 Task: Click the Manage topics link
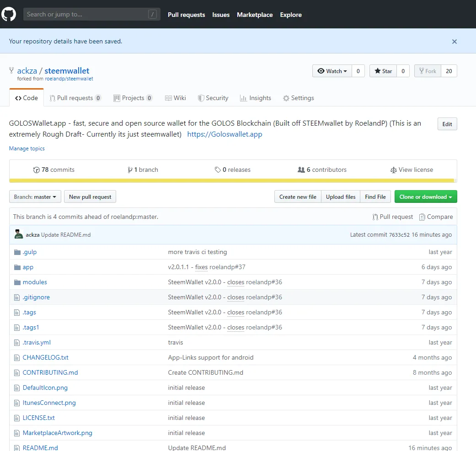27,149
